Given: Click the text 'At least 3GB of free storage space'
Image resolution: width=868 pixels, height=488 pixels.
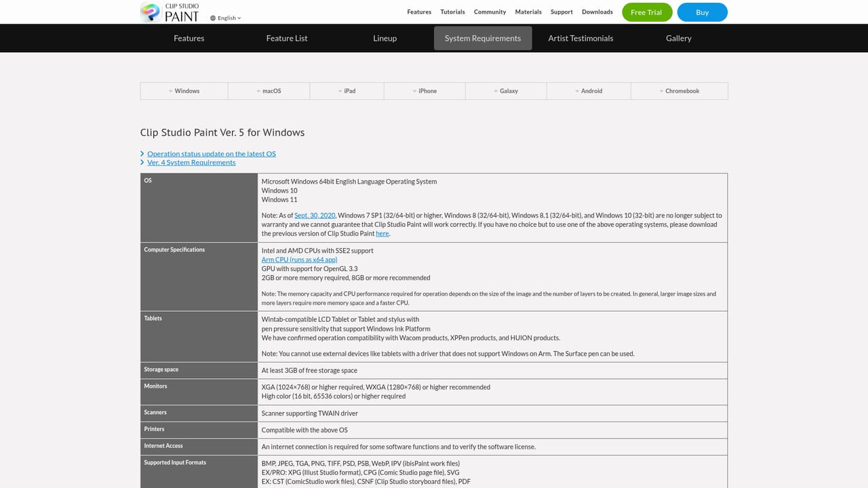Looking at the screenshot, I should pos(309,371).
